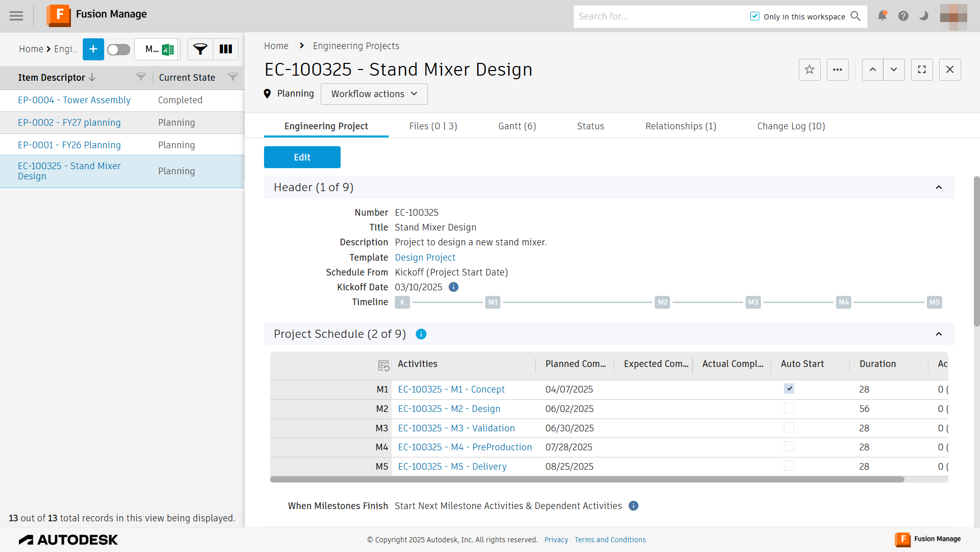Open EC-100325 - M1 - Concept activity
This screenshot has width=980, height=552.
click(451, 389)
